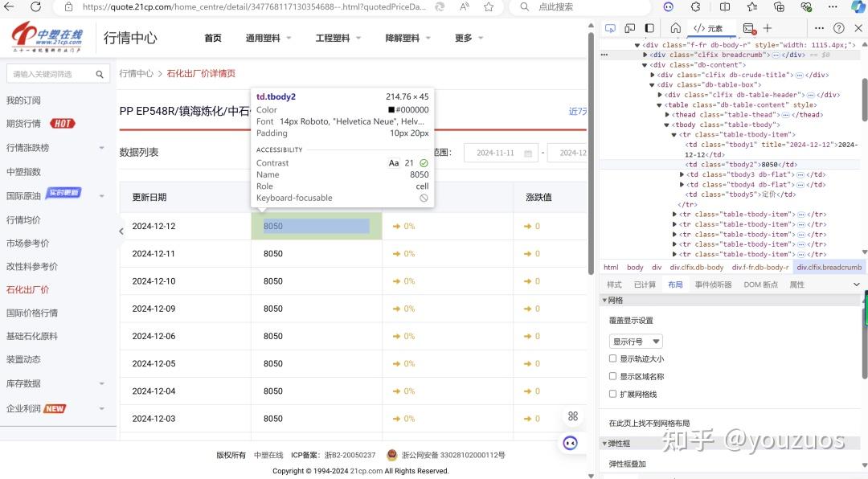Go back using the browser back arrow
Screen dimensions: 868x479
(x=10, y=6)
